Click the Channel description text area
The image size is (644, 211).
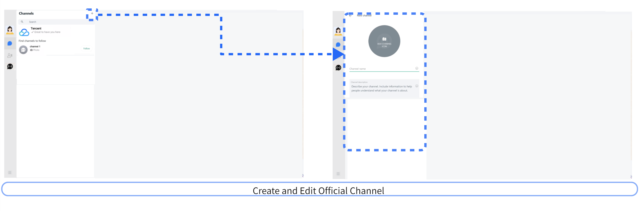coord(381,88)
